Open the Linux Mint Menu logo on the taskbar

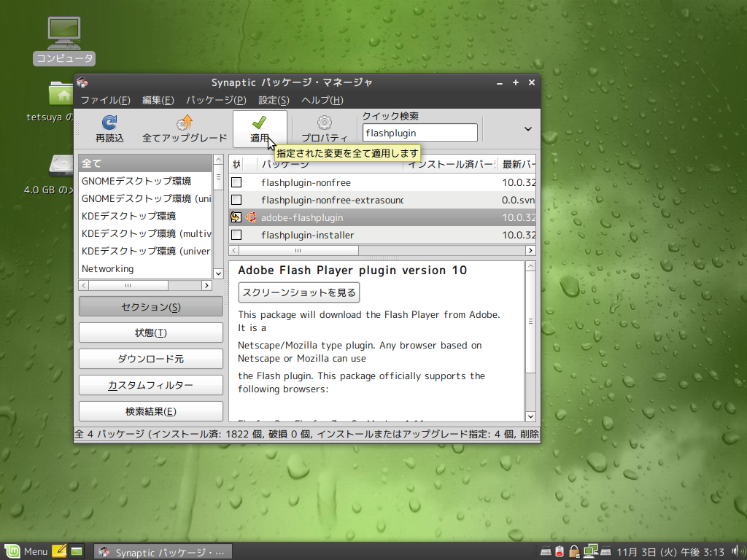coord(12,551)
